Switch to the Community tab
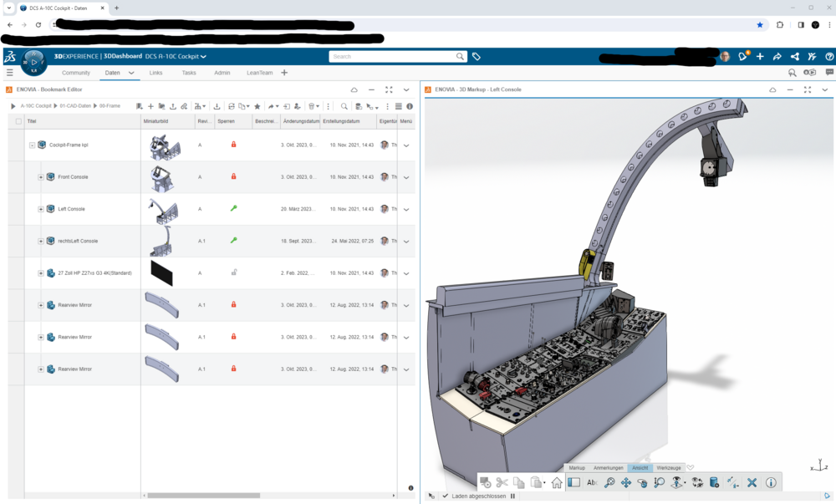The height and width of the screenshot is (504, 836). pyautogui.click(x=76, y=73)
